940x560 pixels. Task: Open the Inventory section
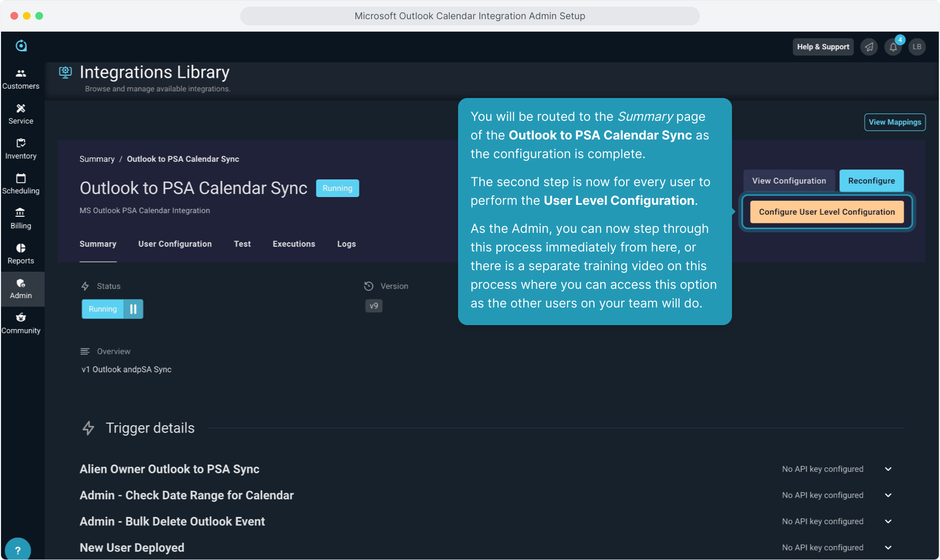(x=21, y=149)
